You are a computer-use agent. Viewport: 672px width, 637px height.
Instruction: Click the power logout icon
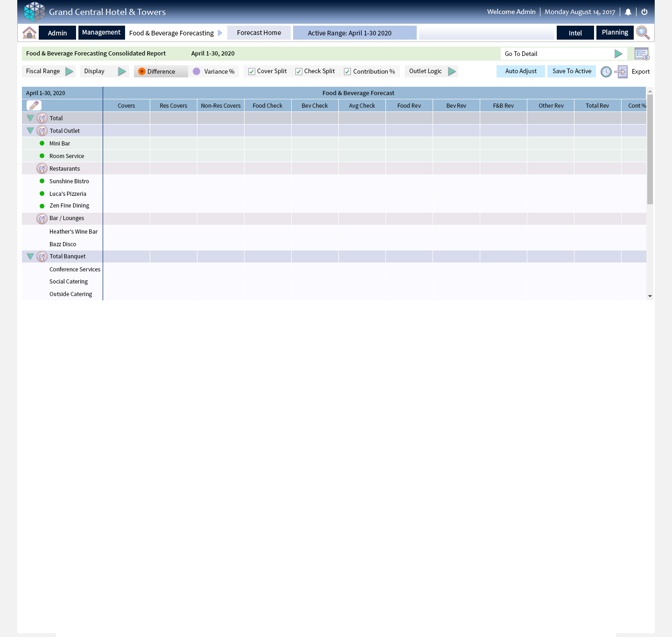click(x=644, y=12)
